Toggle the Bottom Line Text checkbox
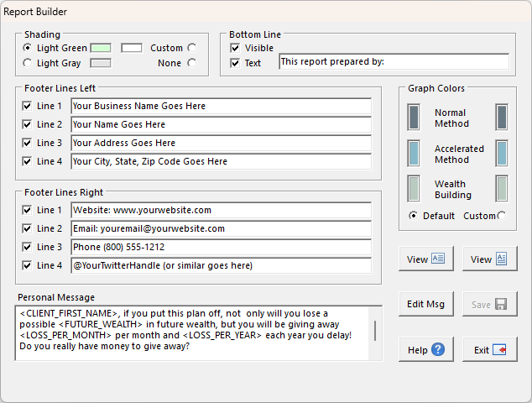 pos(235,63)
